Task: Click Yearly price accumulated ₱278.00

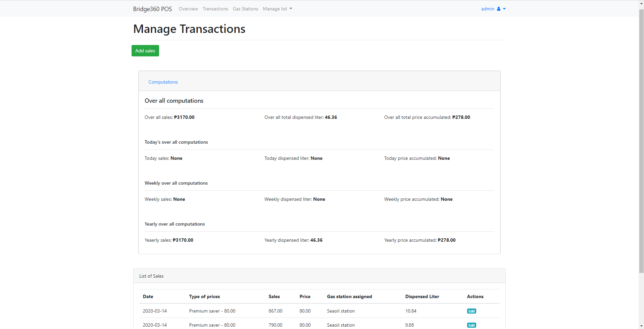Action: click(447, 240)
